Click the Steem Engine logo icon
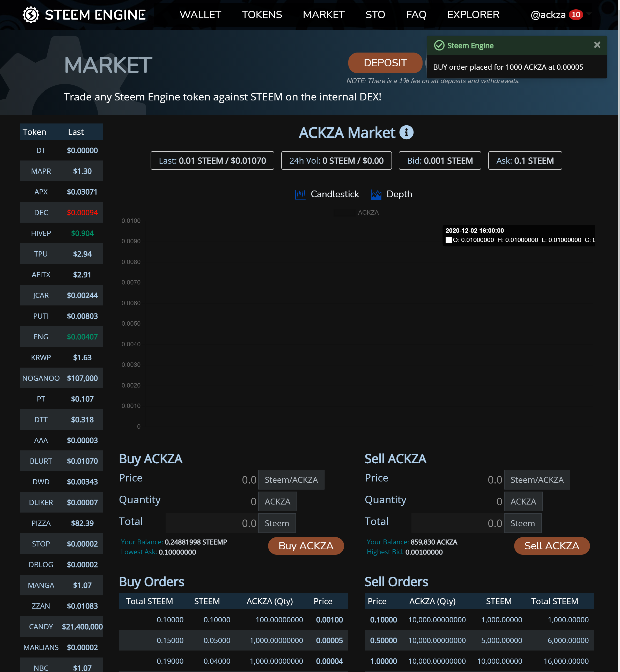This screenshot has width=620, height=672. pos(31,15)
